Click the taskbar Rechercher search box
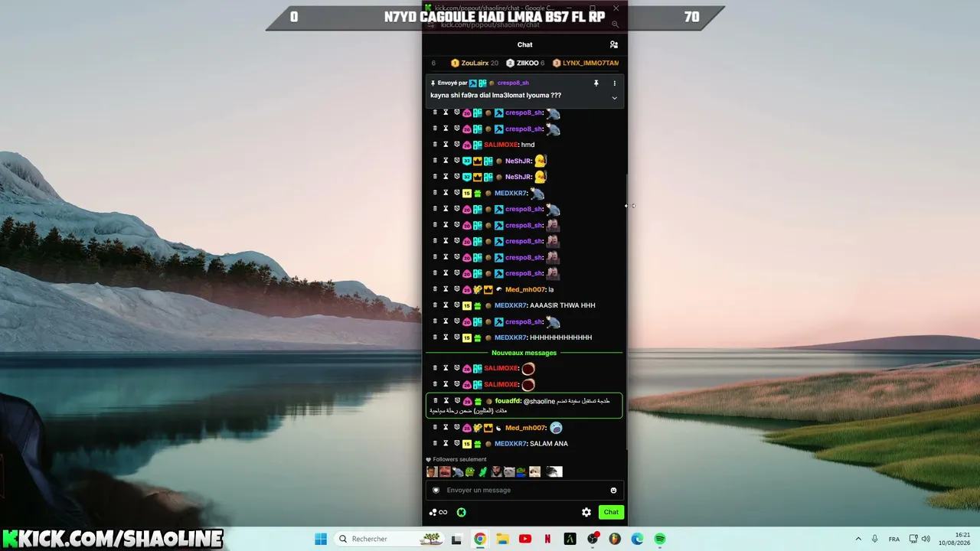980x551 pixels. [390, 539]
